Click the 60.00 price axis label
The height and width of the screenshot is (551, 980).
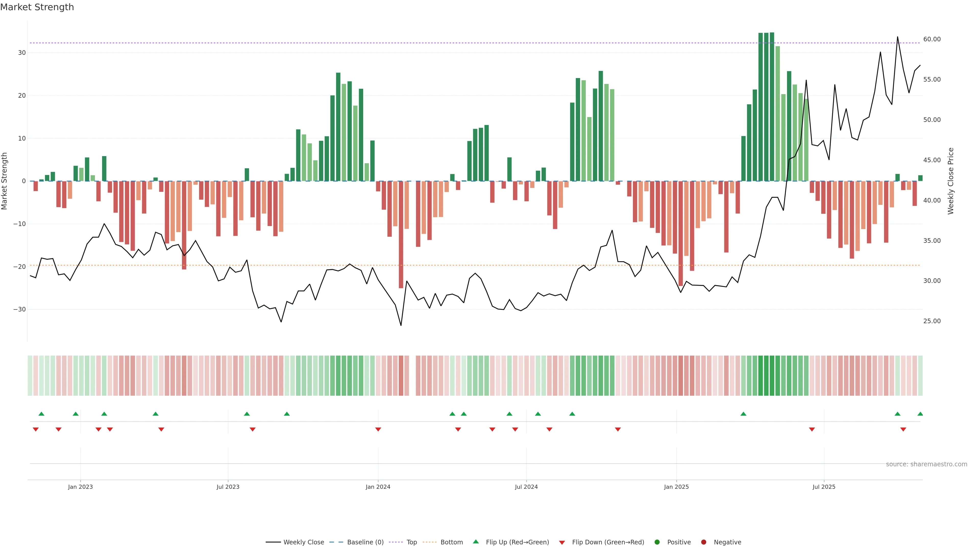(932, 39)
